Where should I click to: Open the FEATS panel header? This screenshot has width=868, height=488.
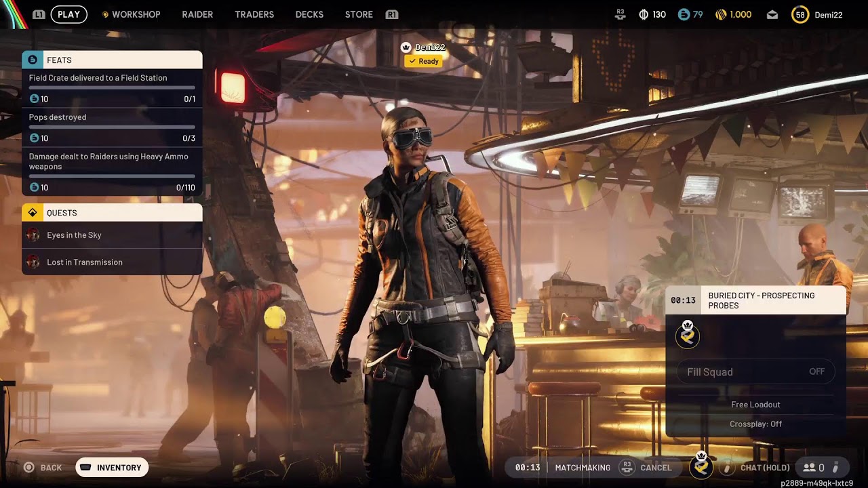(x=112, y=60)
